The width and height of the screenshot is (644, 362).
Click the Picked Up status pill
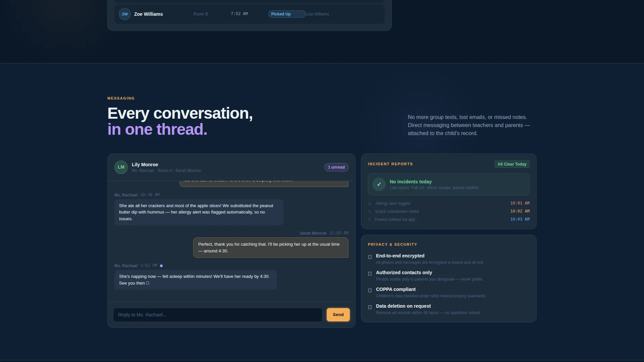tap(286, 14)
